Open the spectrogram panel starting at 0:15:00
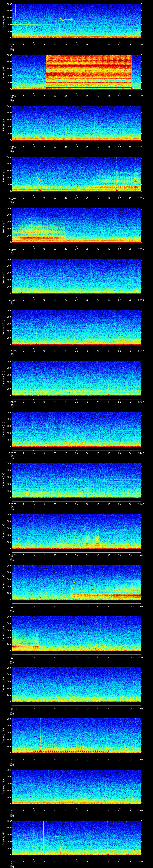153x868 pixels. tap(76, 72)
